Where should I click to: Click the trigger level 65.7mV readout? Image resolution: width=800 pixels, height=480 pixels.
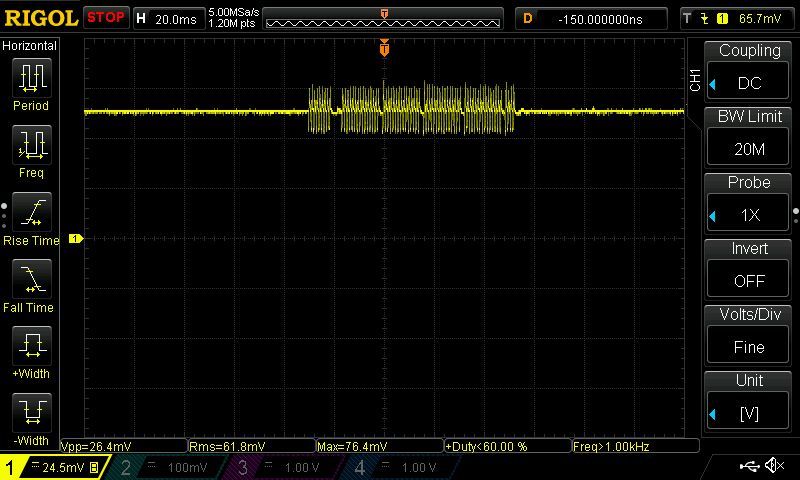[x=760, y=19]
